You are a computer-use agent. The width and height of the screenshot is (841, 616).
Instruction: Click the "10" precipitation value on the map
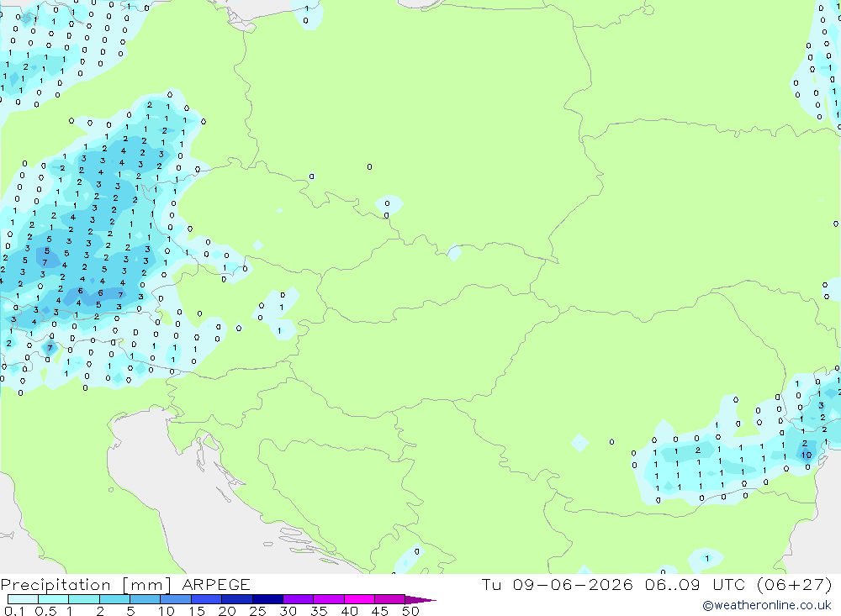[807, 455]
